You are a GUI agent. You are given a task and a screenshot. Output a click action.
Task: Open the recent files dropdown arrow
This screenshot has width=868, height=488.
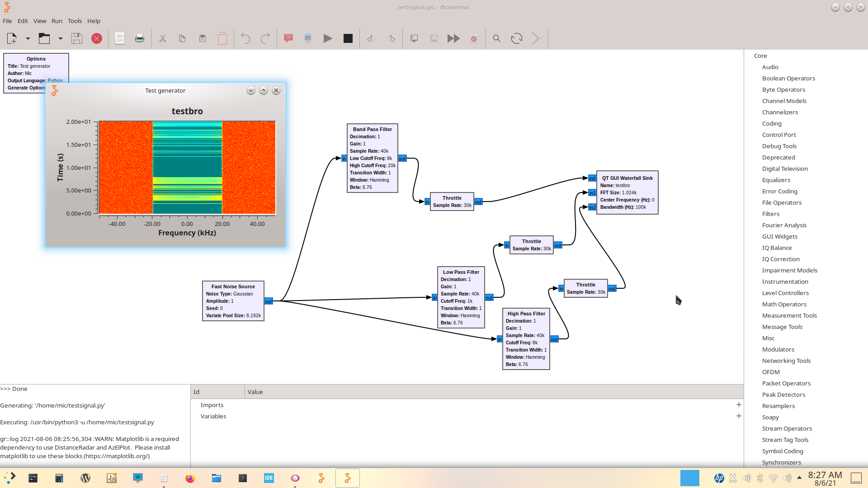[x=61, y=38]
